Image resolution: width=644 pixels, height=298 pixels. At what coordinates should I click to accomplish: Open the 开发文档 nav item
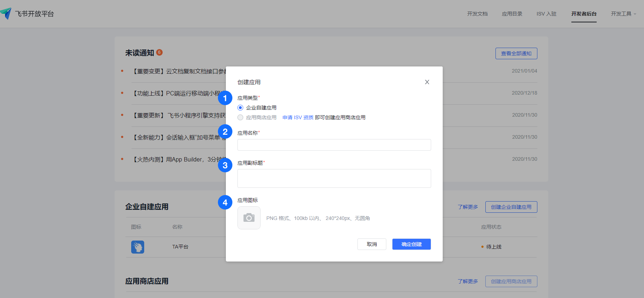click(x=477, y=14)
